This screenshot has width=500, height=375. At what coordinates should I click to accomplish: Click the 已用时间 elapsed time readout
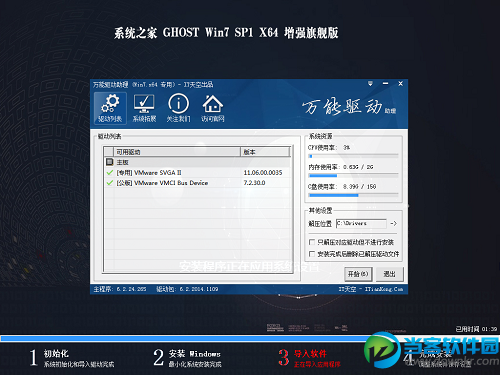(x=476, y=329)
